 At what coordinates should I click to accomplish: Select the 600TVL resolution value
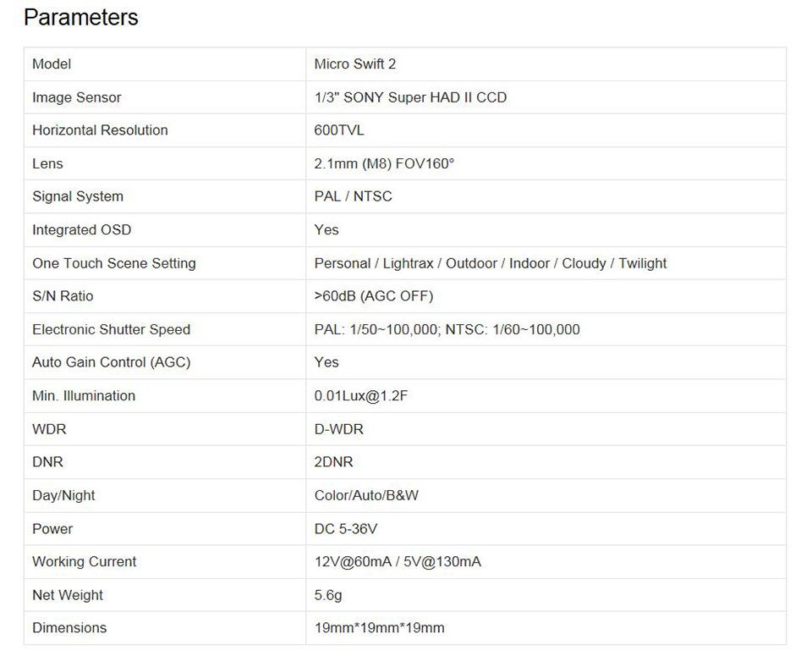pyautogui.click(x=338, y=130)
